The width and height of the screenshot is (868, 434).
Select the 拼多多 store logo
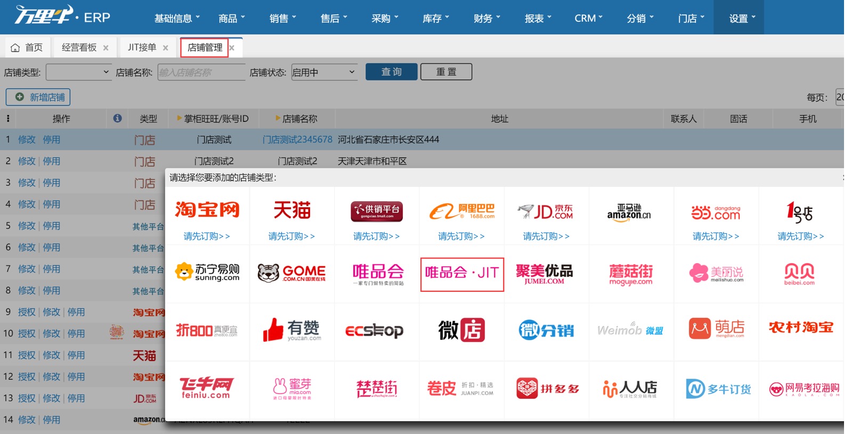[547, 389]
